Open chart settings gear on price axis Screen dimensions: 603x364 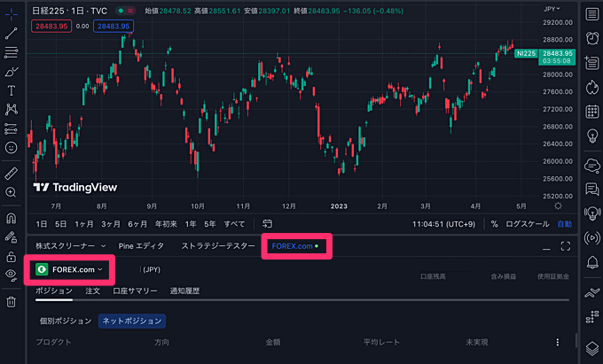[558, 206]
